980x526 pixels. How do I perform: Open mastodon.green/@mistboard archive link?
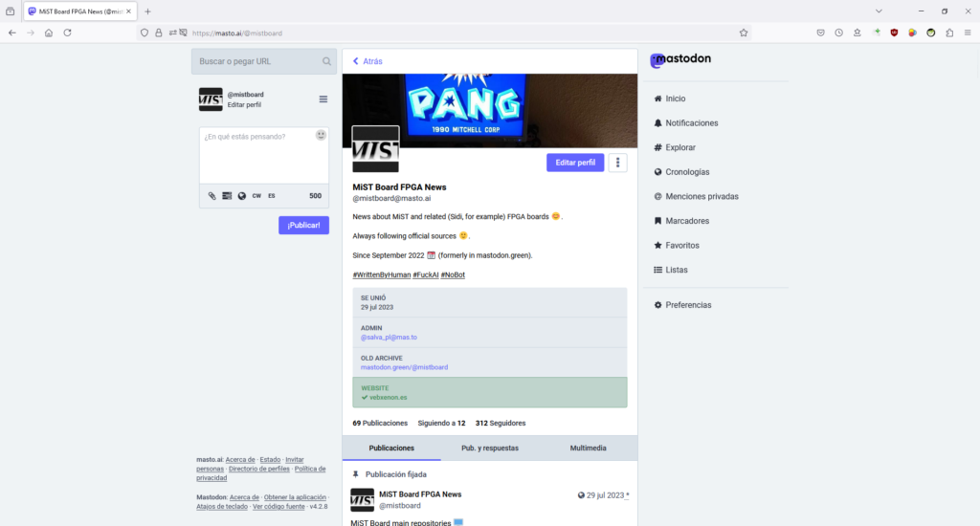click(405, 367)
